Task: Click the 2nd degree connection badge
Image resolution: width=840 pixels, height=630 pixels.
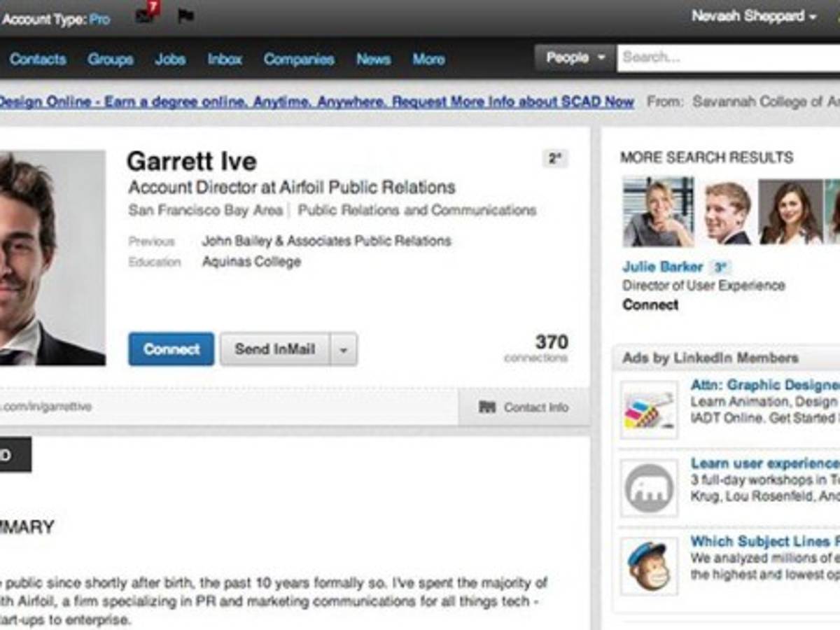Action: (x=554, y=159)
